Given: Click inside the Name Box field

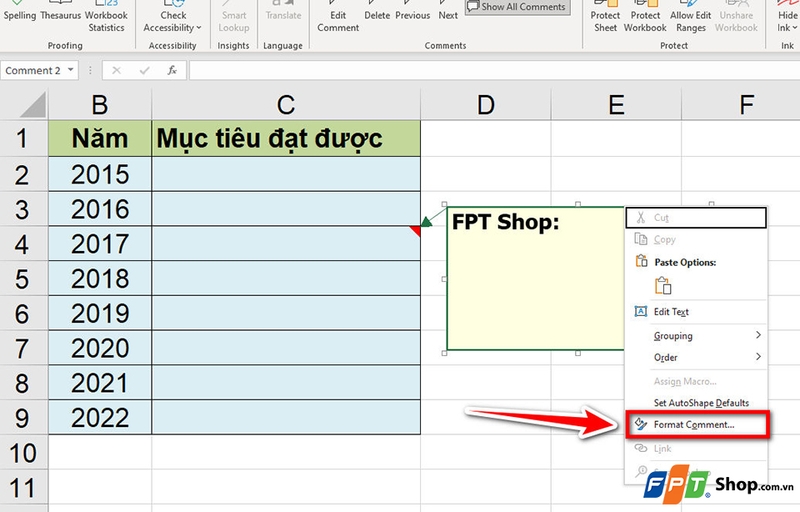Looking at the screenshot, I should pos(33,70).
